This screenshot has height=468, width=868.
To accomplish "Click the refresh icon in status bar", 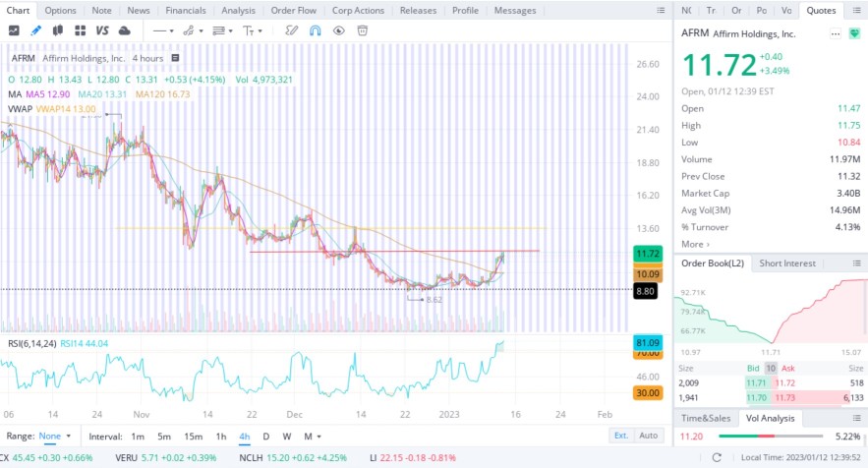I will coord(717,457).
